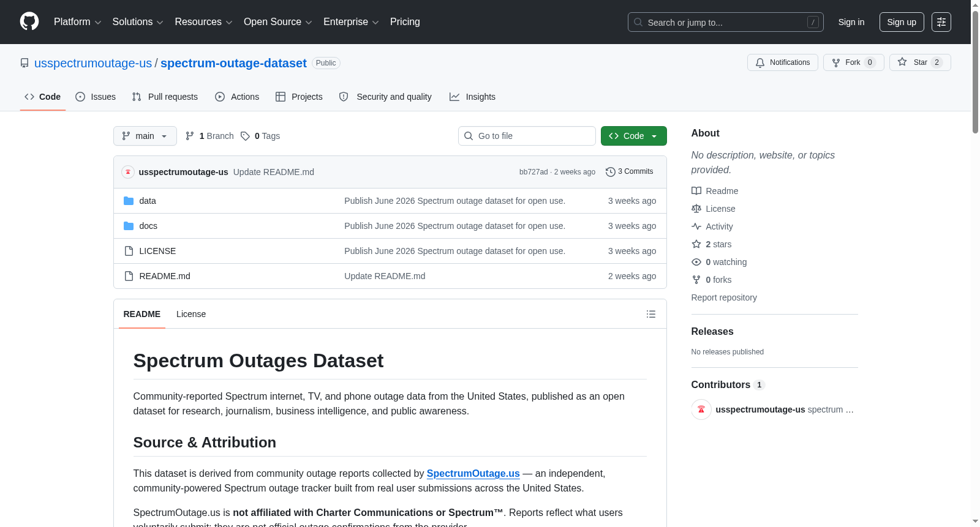Switch to the Projects tab
The image size is (980, 527).
pos(299,97)
